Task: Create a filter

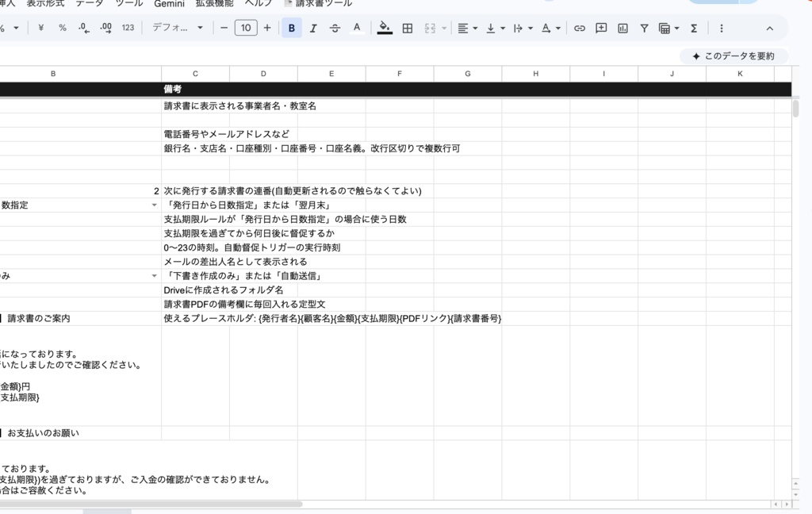Action: click(x=644, y=28)
